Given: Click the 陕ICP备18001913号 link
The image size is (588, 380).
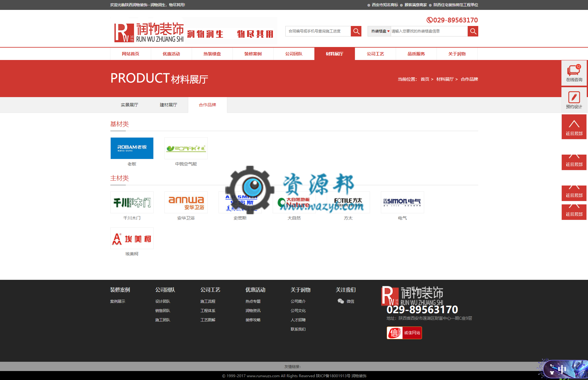Looking at the screenshot, I should 333,376.
